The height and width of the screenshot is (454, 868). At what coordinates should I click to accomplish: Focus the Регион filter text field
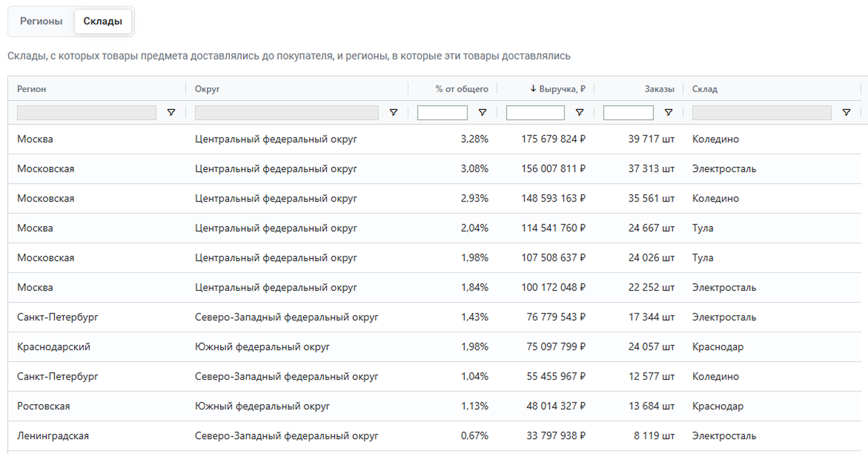pos(86,113)
